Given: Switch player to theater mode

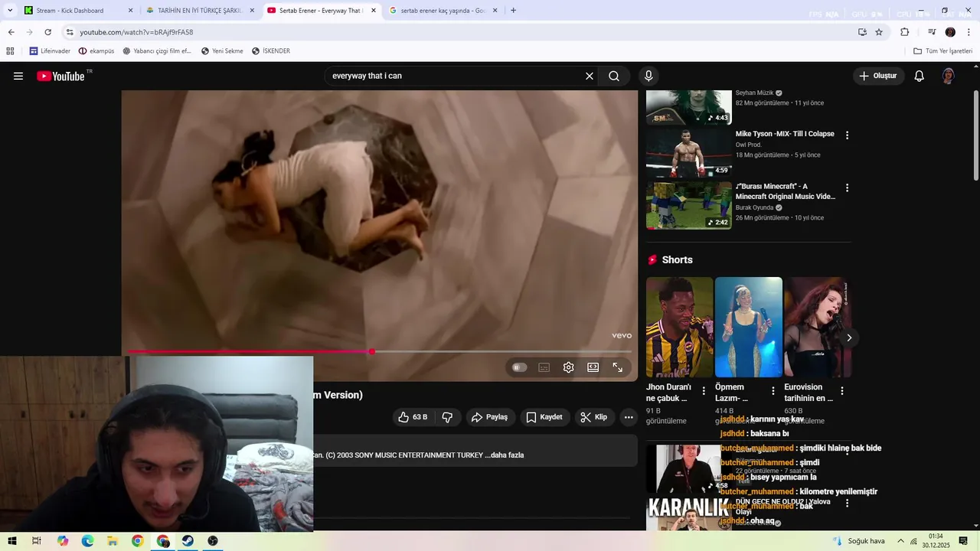Looking at the screenshot, I should coord(593,367).
